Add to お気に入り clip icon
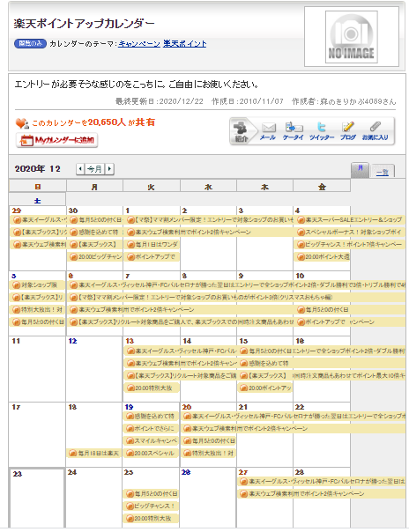This screenshot has height=532, width=409. pos(375,131)
